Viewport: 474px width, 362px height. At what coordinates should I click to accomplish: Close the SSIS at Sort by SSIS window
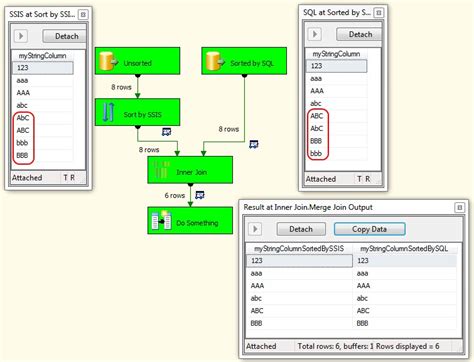coord(83,14)
